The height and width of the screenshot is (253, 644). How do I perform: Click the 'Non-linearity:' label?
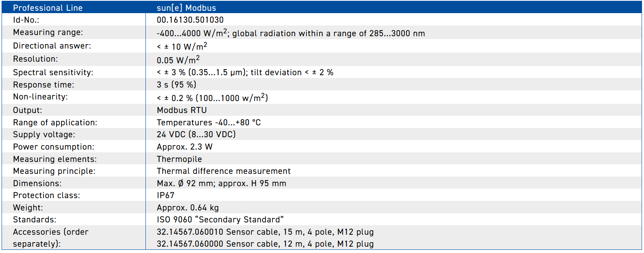[x=40, y=97]
